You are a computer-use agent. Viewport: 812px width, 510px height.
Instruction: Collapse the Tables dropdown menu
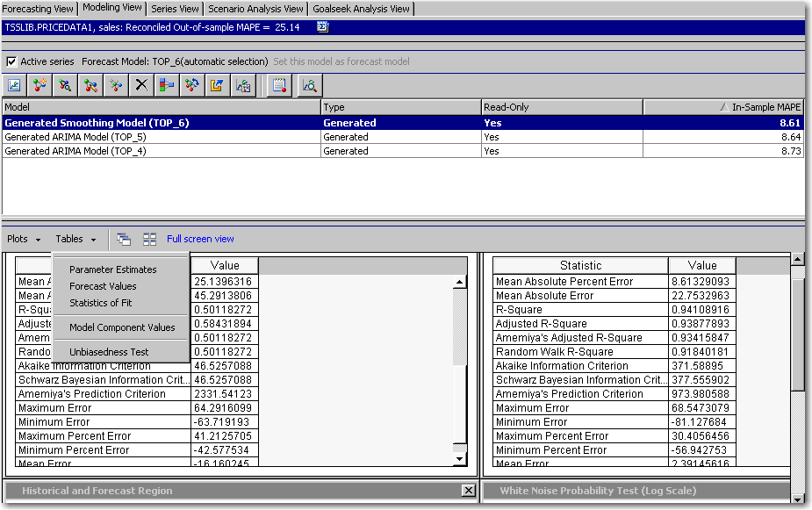coord(75,239)
